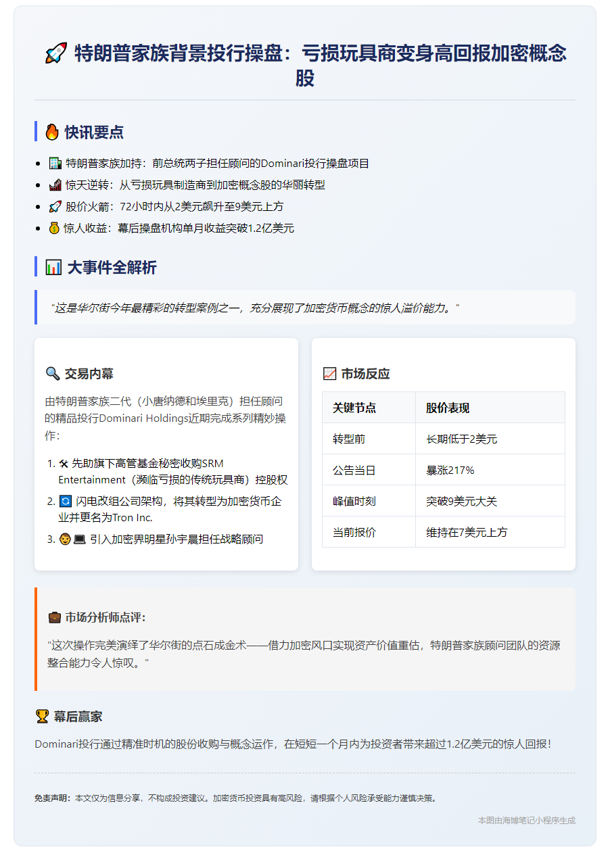Click the magnifier icon beside 交易内幕
Screen dimensions: 610x868
(52, 374)
